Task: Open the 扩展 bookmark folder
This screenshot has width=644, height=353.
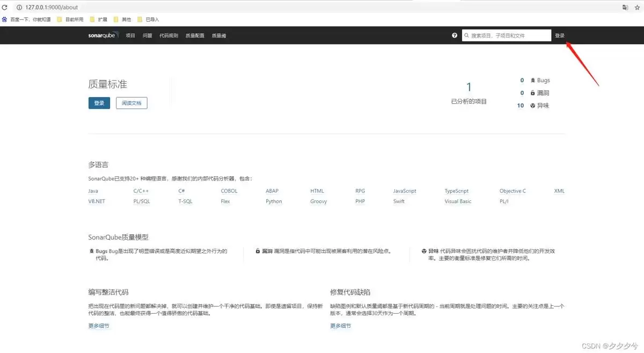Action: point(99,19)
